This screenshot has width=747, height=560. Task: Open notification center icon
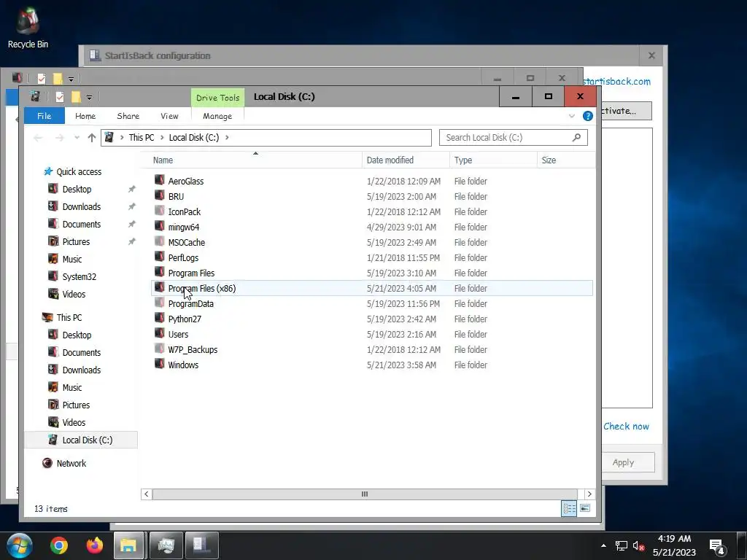pos(718,546)
